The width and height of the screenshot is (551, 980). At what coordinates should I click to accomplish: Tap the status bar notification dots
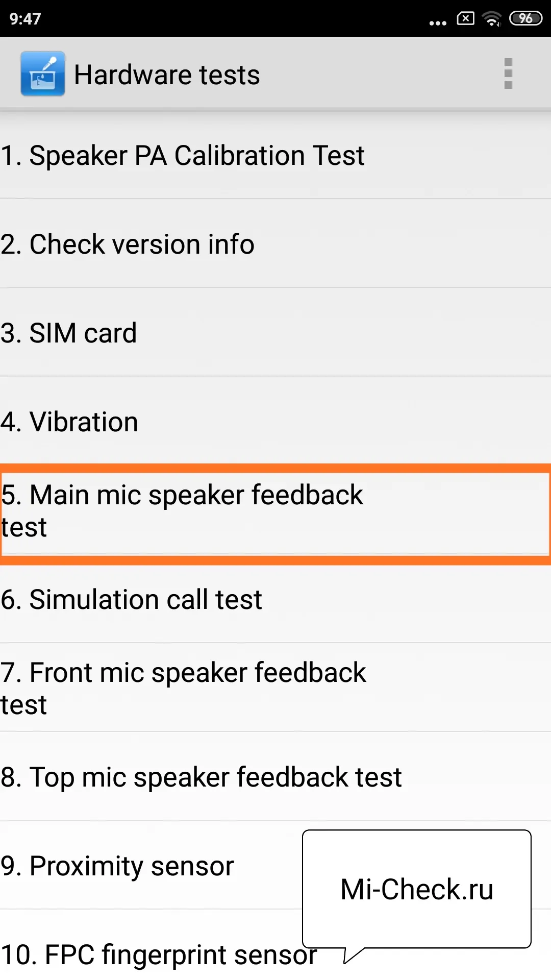pos(438,22)
